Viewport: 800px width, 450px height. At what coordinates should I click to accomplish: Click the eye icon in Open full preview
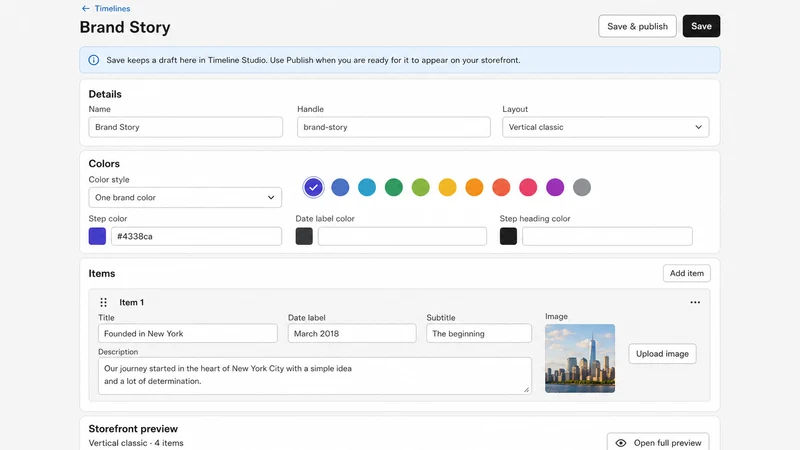(x=621, y=443)
